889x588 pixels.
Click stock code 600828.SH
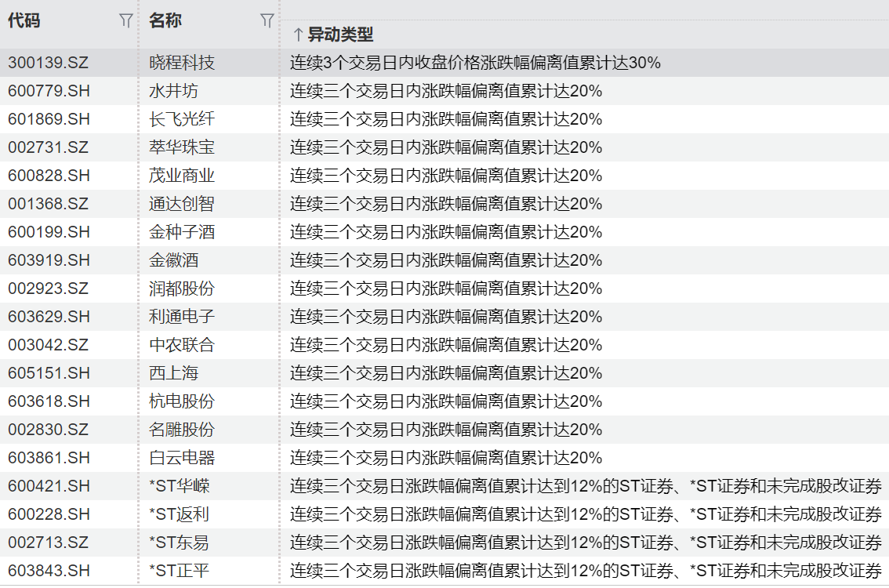click(49, 176)
